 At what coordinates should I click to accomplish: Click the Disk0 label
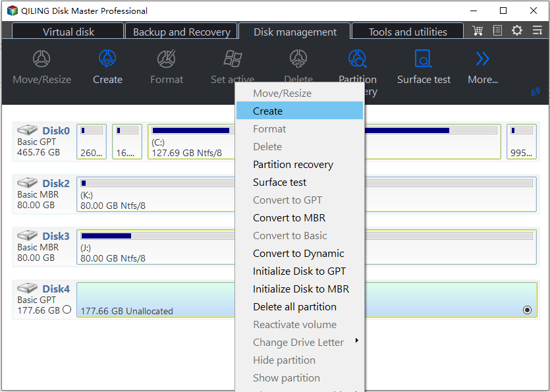point(56,130)
